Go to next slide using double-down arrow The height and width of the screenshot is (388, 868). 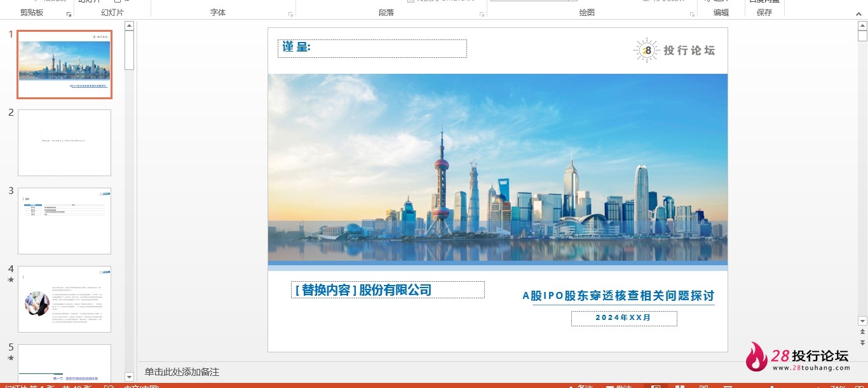pos(862,343)
